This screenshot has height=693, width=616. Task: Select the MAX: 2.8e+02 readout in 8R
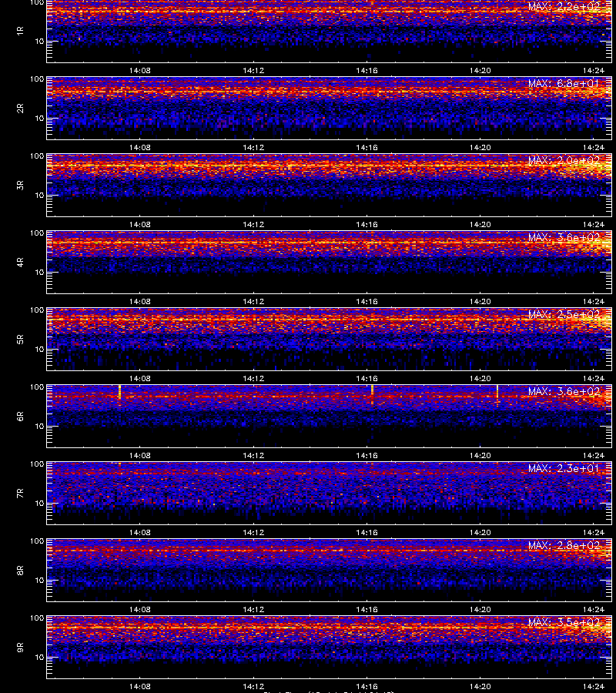(564, 546)
